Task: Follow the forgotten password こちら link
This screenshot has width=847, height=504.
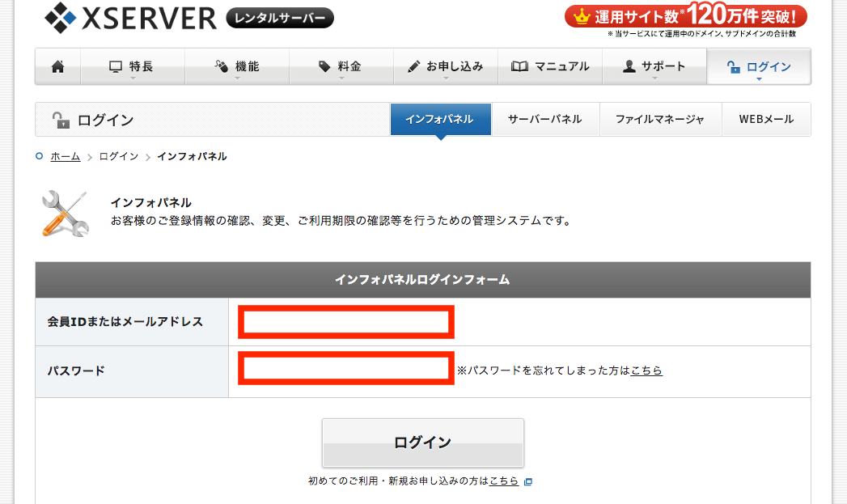Action: [x=646, y=371]
